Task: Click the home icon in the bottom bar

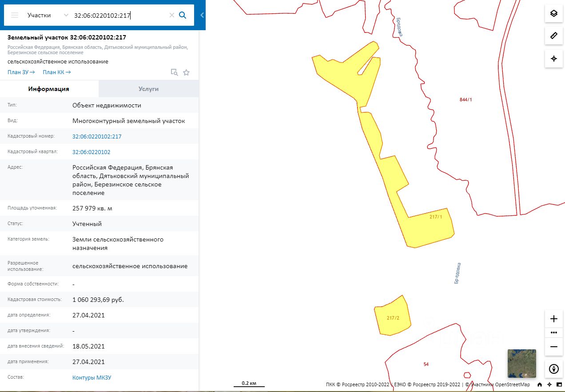Action: pos(540,384)
